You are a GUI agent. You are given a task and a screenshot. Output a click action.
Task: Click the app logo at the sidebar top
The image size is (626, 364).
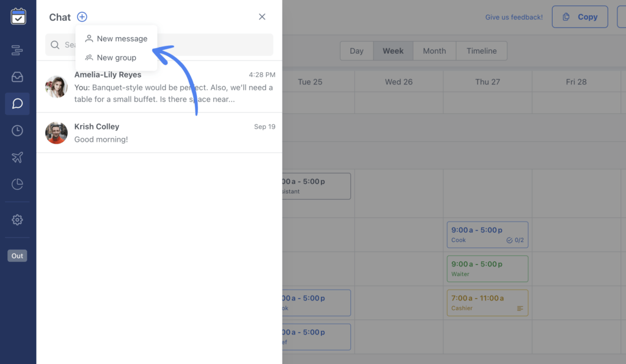[x=18, y=16]
